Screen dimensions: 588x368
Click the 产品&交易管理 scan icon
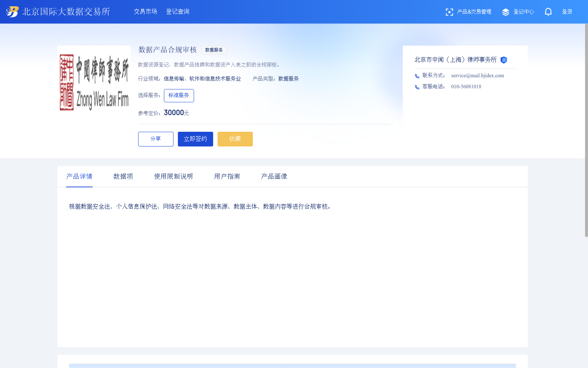(x=449, y=12)
